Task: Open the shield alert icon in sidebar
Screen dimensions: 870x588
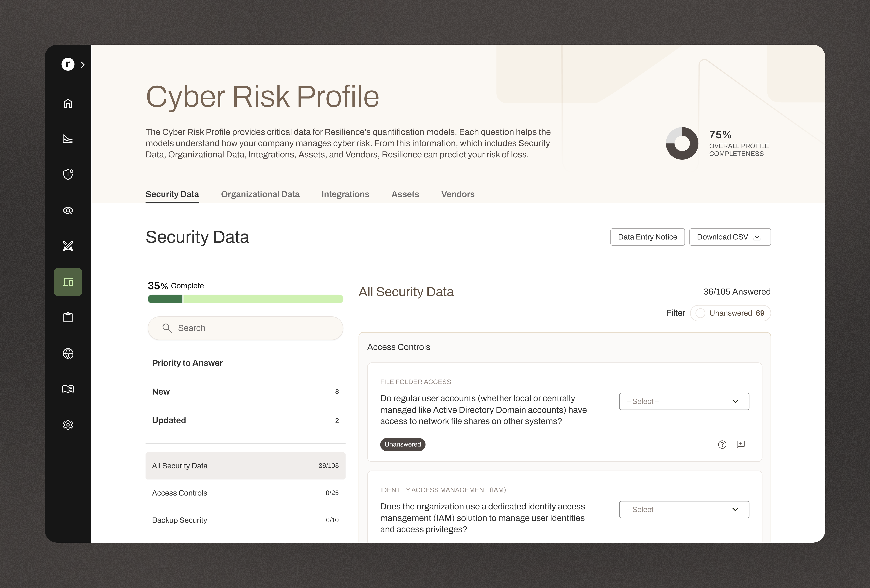Action: coord(68,174)
